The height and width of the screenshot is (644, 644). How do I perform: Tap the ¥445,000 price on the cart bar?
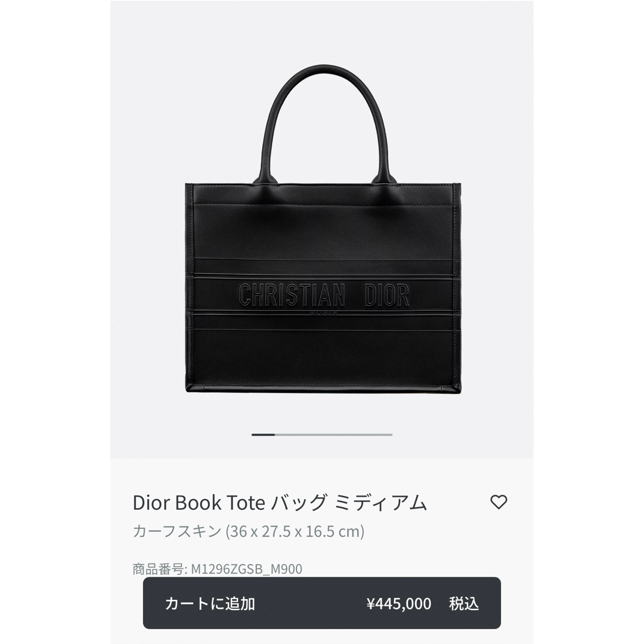click(399, 603)
